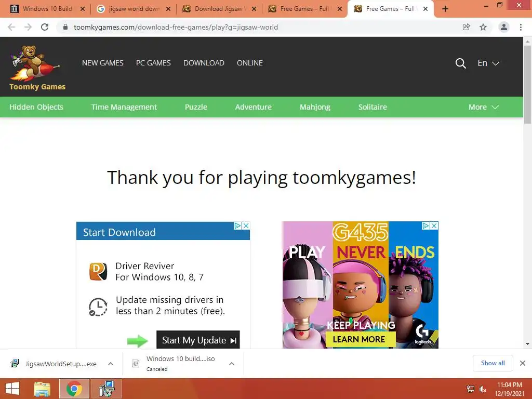Go back with browser back arrow
The width and height of the screenshot is (532, 399).
click(11, 27)
